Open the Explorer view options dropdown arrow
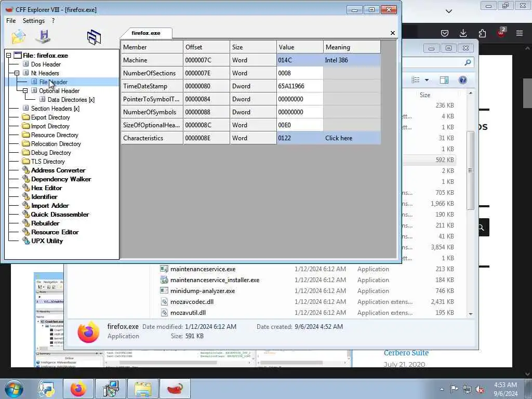Image resolution: width=532 pixels, height=399 pixels. point(427,80)
